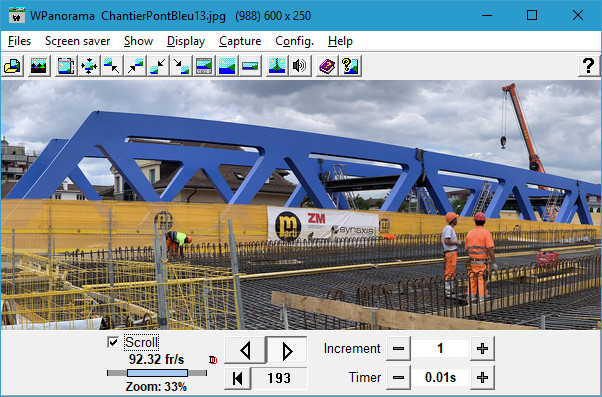Open the Help menu
The width and height of the screenshot is (602, 397).
pyautogui.click(x=340, y=41)
